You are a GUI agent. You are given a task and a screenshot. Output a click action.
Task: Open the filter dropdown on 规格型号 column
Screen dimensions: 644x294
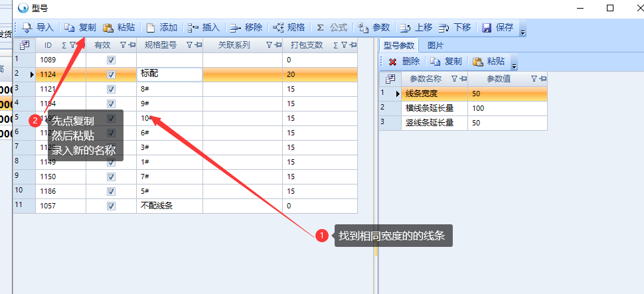pos(189,45)
